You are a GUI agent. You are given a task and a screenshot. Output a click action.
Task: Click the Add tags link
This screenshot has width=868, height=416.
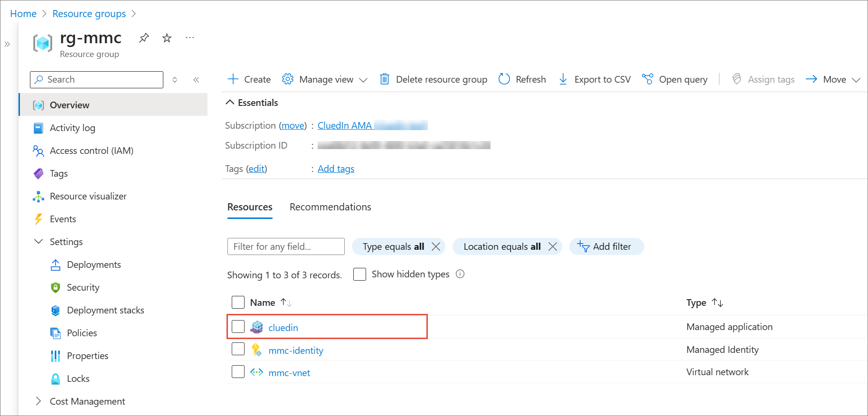[x=336, y=169]
